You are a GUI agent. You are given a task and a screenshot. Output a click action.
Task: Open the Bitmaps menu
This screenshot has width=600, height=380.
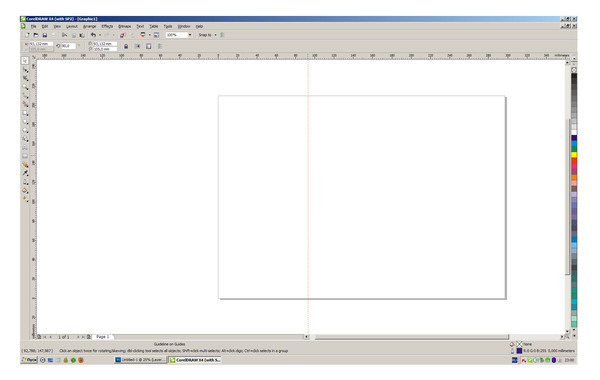coord(124,26)
